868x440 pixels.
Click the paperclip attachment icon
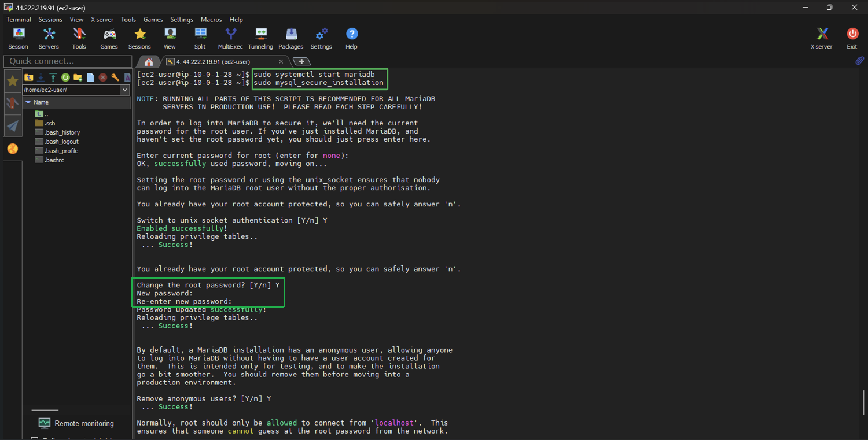coord(860,60)
